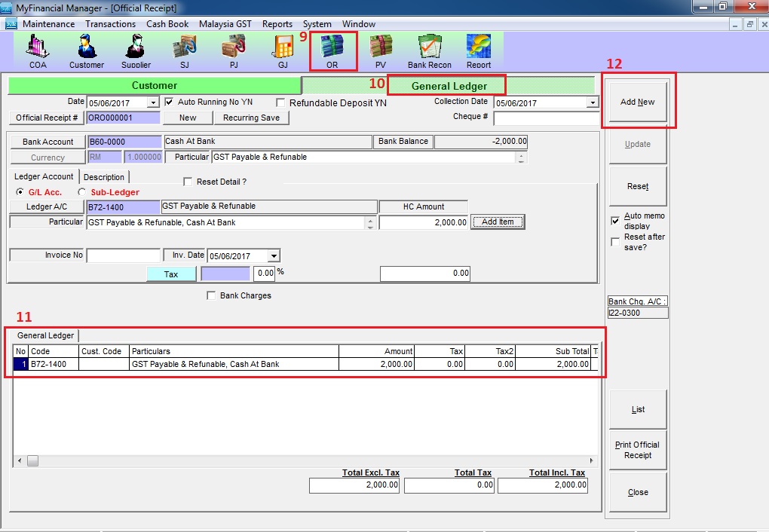Open the Collection Date dropdown
This screenshot has width=769, height=532.
pos(592,102)
